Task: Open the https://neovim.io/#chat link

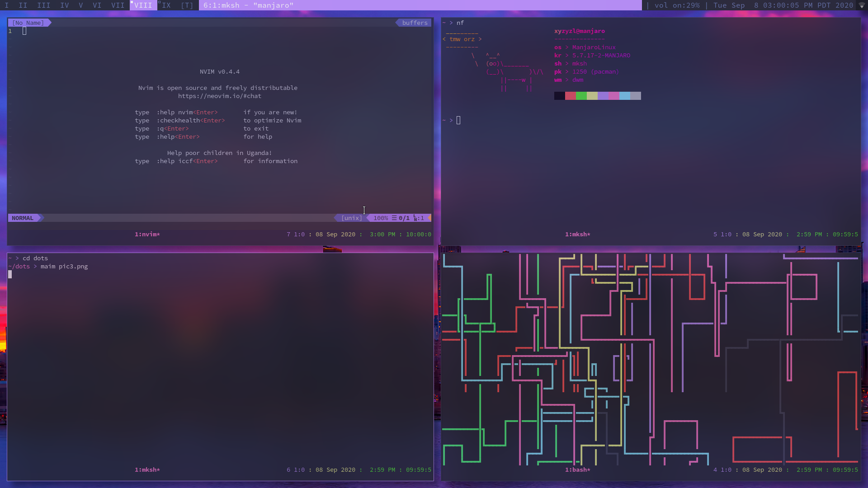Action: click(x=219, y=96)
